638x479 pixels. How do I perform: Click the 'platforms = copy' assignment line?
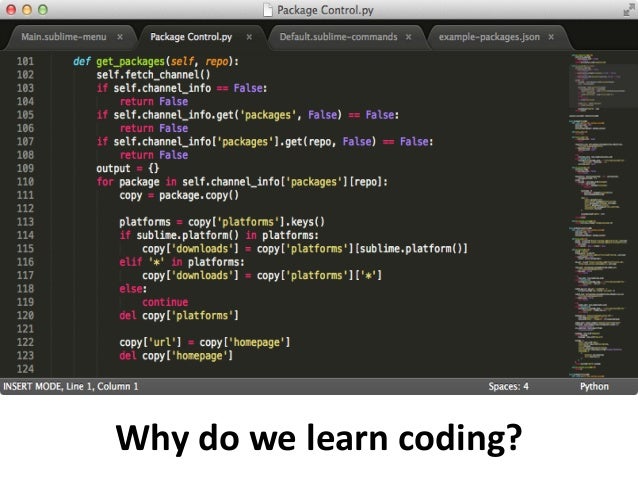click(x=222, y=222)
